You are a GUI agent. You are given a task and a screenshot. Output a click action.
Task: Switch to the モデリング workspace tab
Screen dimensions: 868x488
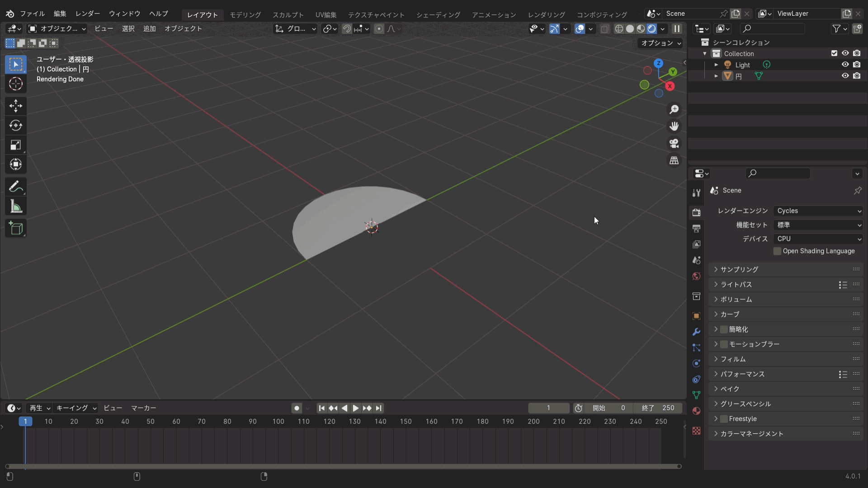click(x=245, y=15)
